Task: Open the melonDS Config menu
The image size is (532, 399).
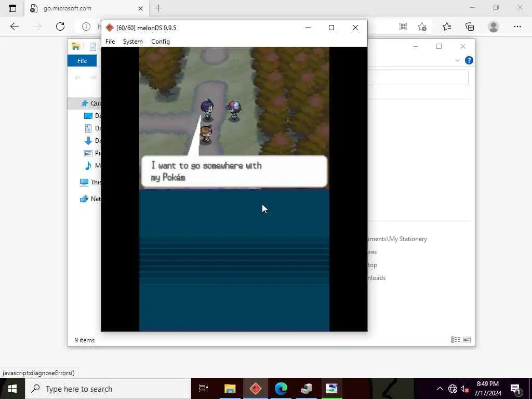Action: coord(161,42)
